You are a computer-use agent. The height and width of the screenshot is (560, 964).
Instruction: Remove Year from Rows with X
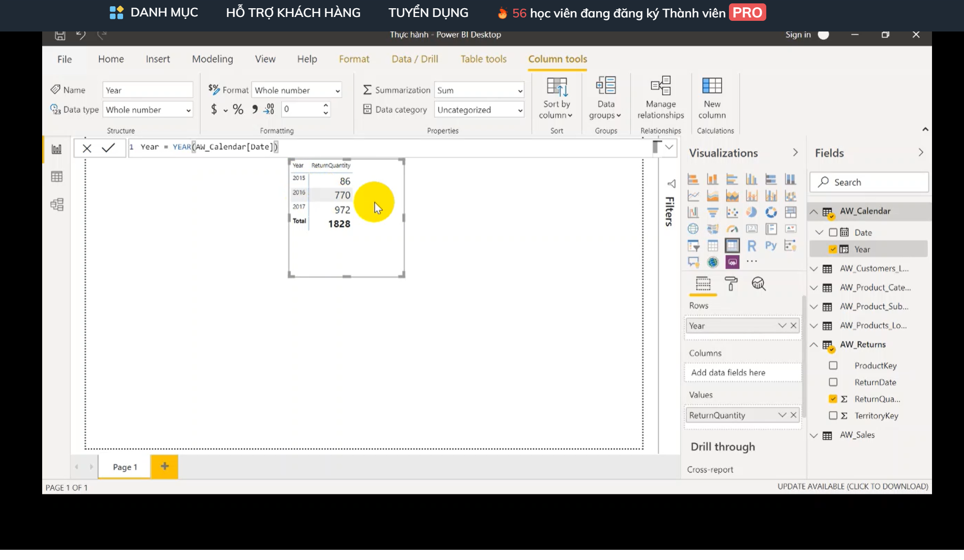point(793,326)
